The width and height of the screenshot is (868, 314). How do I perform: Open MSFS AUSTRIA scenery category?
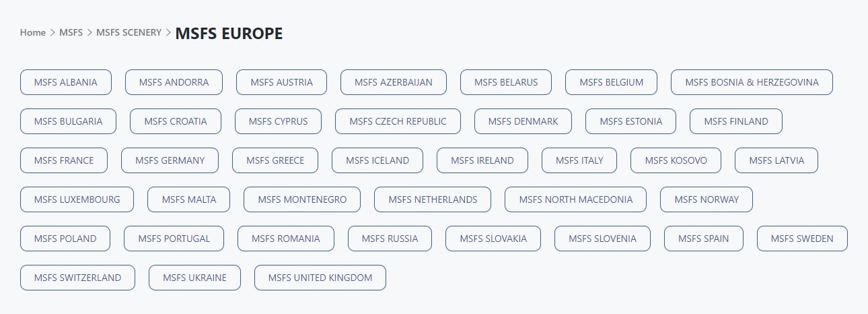click(281, 82)
